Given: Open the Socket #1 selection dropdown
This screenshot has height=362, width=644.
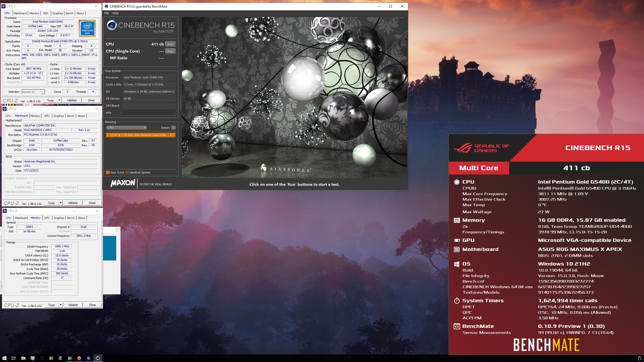Looking at the screenshot, I should (x=33, y=92).
